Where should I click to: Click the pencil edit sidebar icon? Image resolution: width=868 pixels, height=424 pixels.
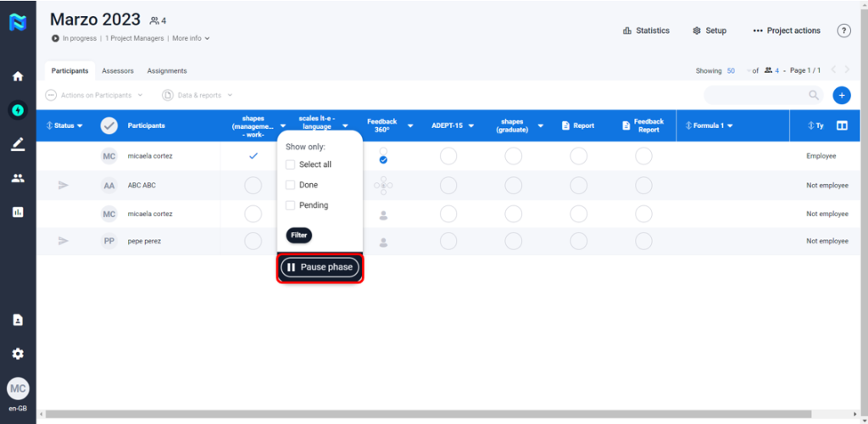[x=18, y=144]
